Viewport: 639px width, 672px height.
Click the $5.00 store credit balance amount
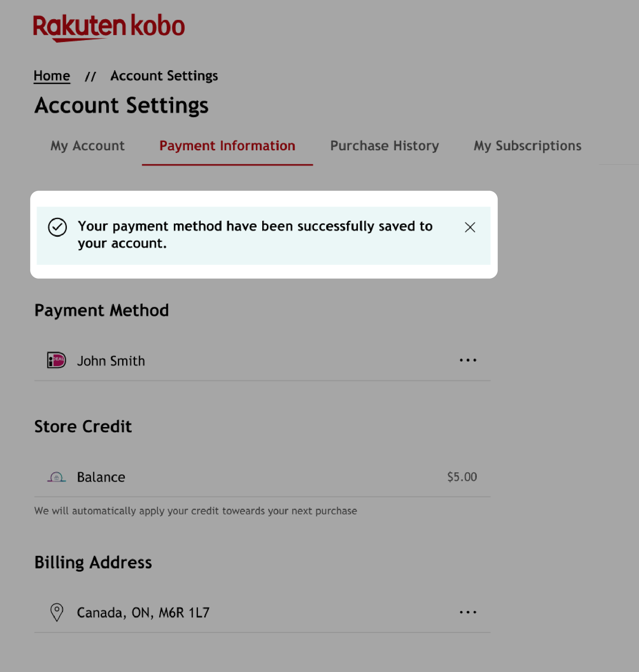click(x=462, y=477)
